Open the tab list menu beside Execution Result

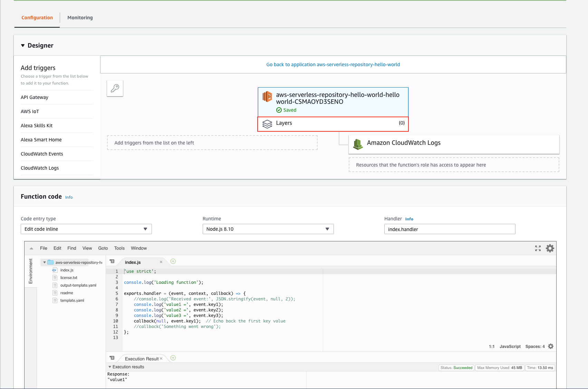click(x=112, y=358)
